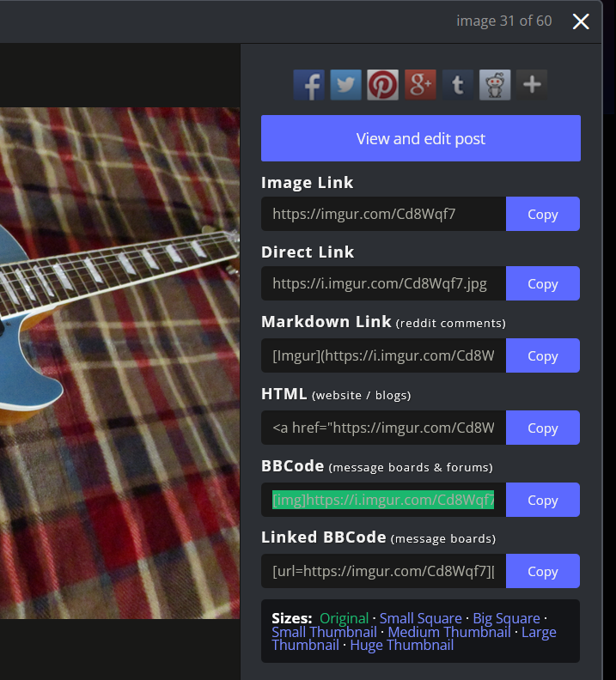Share image on Reddit
Viewport: 616px width, 680px height.
click(x=495, y=85)
